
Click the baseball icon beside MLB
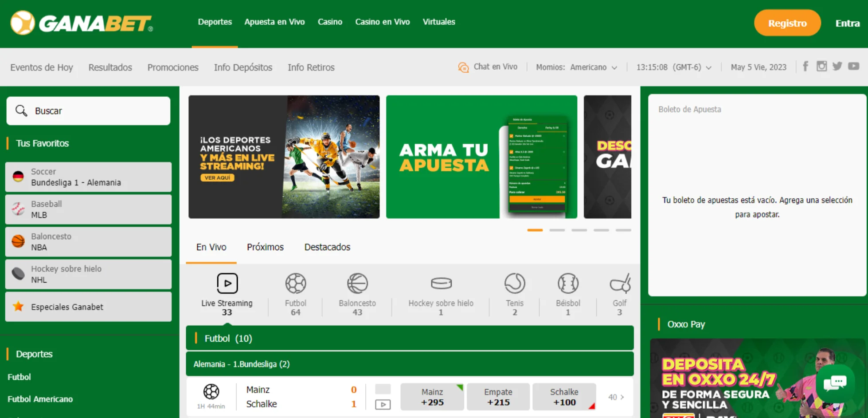(18, 209)
